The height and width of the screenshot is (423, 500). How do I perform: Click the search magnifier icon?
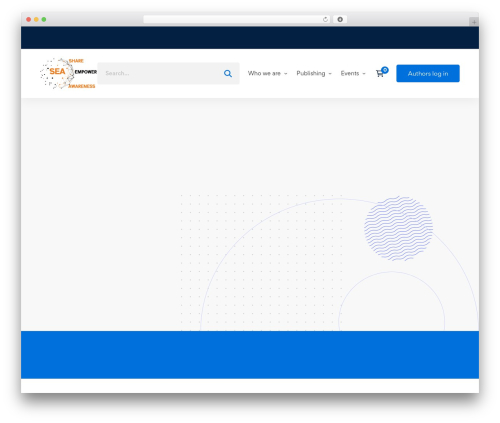[x=228, y=74]
